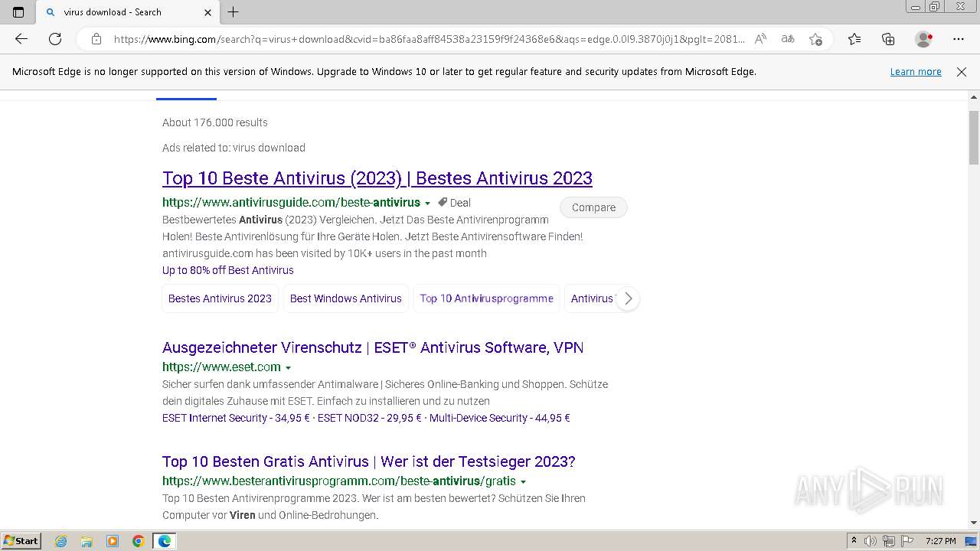Click the Deal tag icon
The image size is (980, 551).
tap(443, 203)
